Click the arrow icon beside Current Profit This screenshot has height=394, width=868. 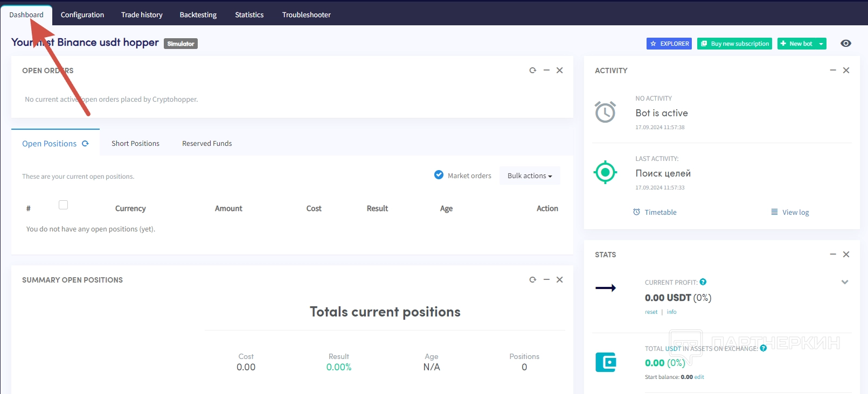click(x=606, y=288)
